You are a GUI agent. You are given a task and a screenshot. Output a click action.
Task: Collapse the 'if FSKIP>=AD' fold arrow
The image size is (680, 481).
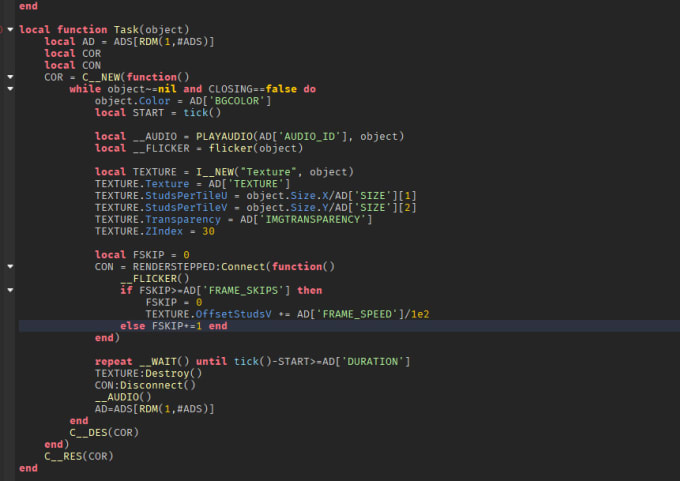coord(10,290)
